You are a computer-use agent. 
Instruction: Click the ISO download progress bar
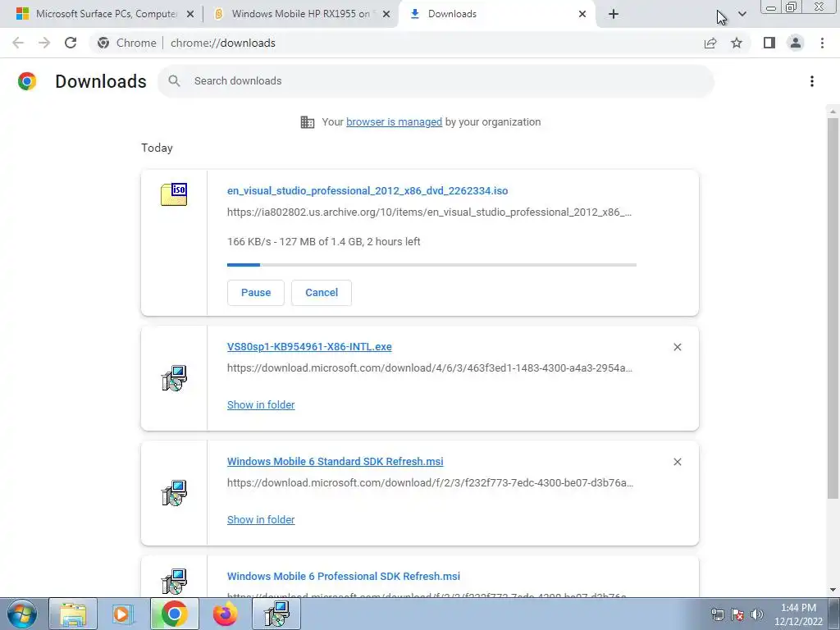click(x=431, y=265)
